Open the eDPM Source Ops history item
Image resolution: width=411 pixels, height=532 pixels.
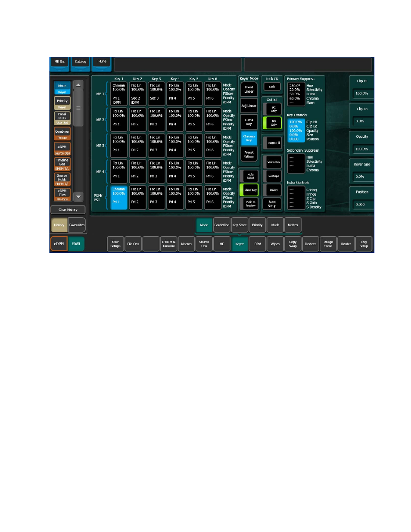(x=62, y=149)
